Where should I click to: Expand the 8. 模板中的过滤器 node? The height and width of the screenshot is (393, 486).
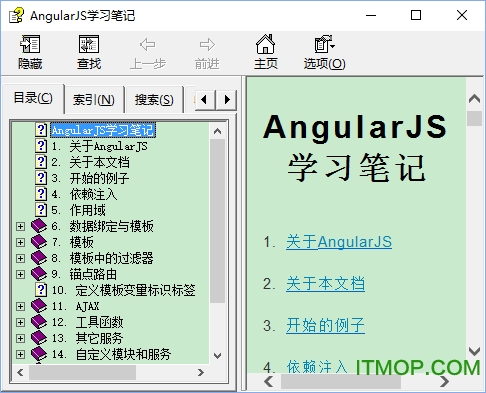[20, 258]
